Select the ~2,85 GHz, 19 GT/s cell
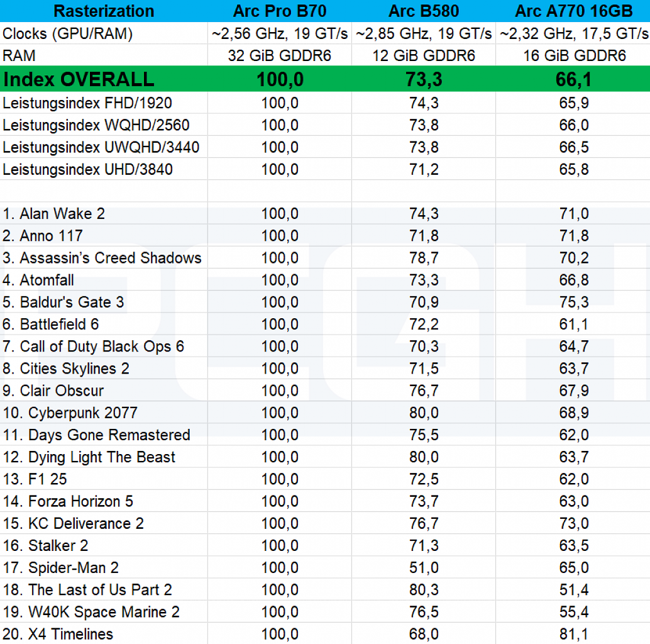650x644 pixels. coord(424,33)
